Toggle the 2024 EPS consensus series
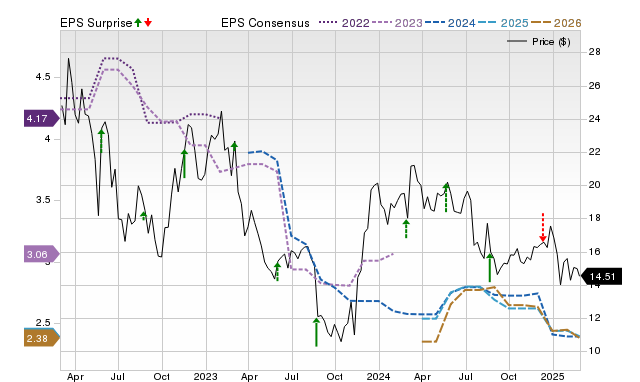This screenshot has width=640, height=382. point(450,23)
